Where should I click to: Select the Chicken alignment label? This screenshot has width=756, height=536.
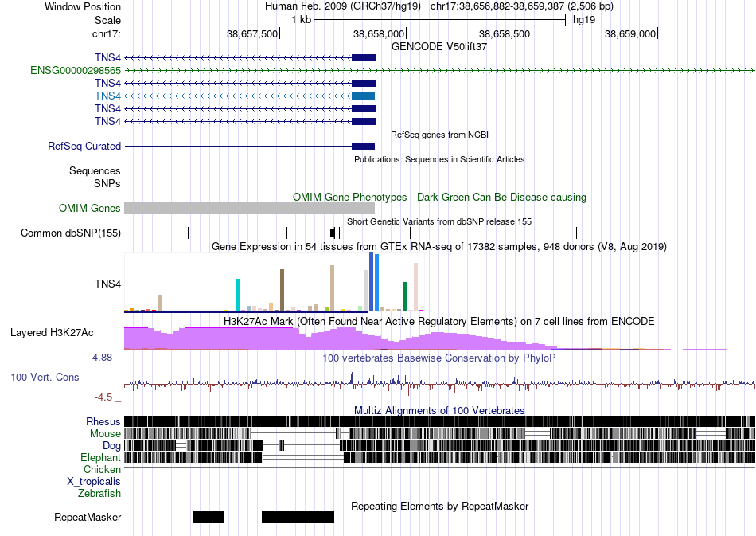[102, 469]
